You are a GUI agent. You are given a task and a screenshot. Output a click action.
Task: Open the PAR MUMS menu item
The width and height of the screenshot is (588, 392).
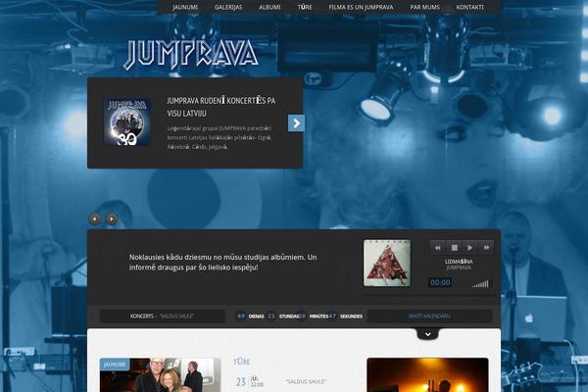[424, 7]
